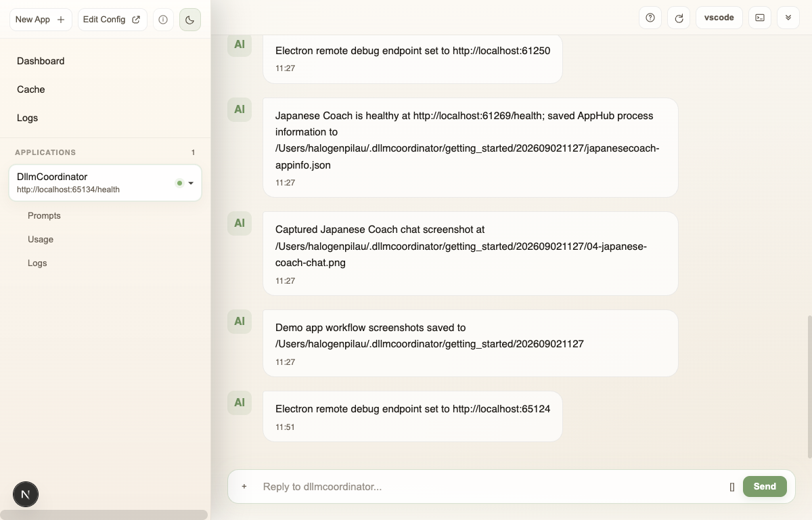Click the chat vertical scrollbar thumb
Viewport: 812px width, 520px height.
(809, 386)
